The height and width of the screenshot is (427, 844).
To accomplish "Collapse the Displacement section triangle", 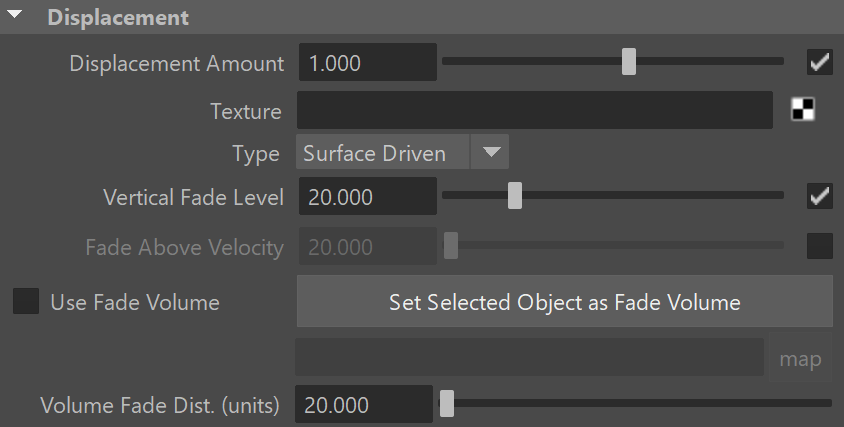I will point(15,15).
